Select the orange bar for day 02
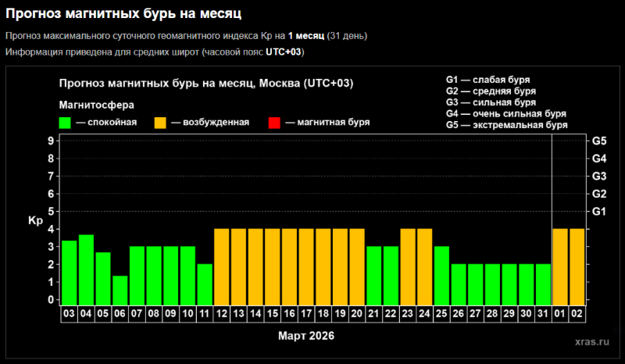Viewport: 625px width, 364px height. point(577,266)
